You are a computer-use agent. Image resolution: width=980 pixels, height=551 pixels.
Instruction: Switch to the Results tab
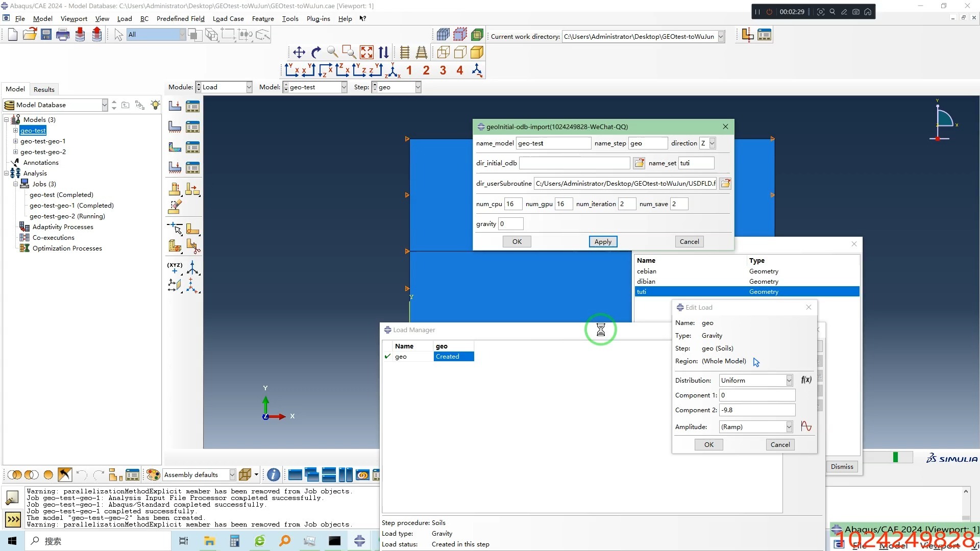tap(44, 89)
